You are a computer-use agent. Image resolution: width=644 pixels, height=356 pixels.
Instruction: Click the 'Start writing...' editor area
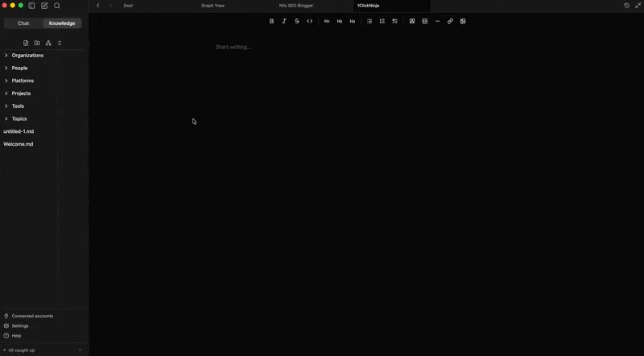coord(233,48)
